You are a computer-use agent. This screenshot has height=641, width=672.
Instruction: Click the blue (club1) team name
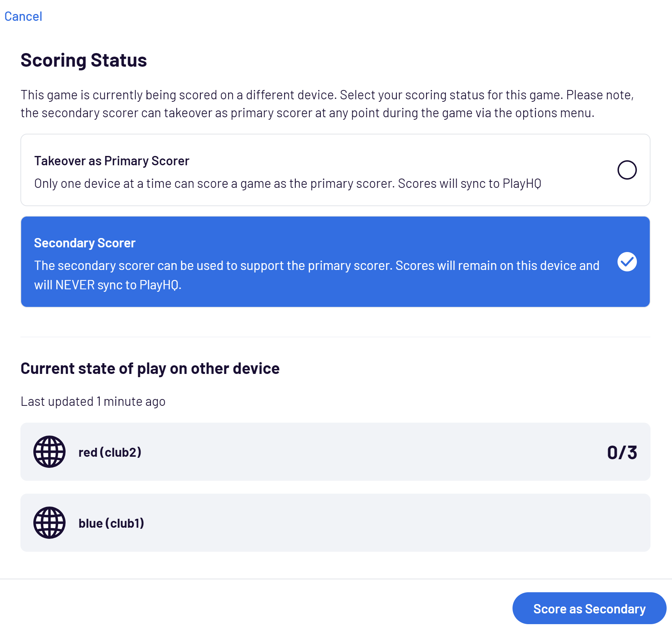click(x=111, y=523)
